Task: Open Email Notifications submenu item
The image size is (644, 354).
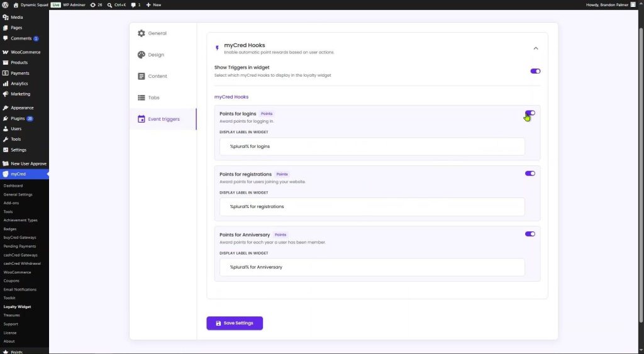Action: tap(20, 289)
